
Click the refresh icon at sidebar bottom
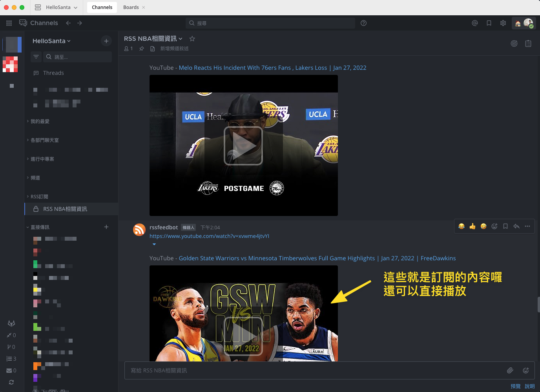tap(11, 382)
